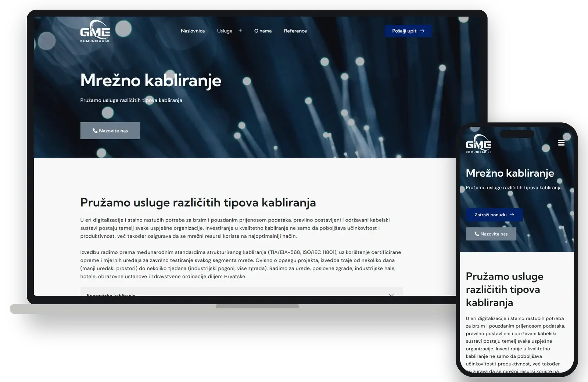Click the Pošalji upit button

(408, 31)
